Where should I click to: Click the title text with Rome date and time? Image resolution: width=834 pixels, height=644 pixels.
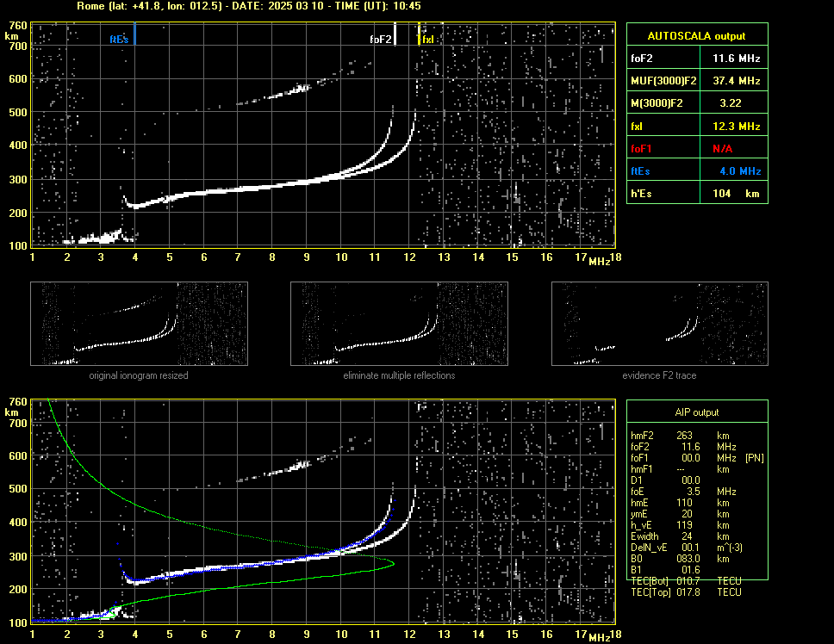[249, 6]
